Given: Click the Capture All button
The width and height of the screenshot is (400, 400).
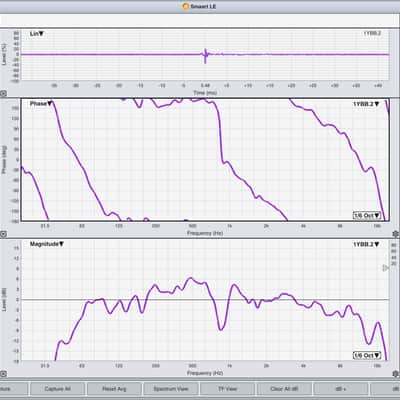Looking at the screenshot, I should coord(57,389).
